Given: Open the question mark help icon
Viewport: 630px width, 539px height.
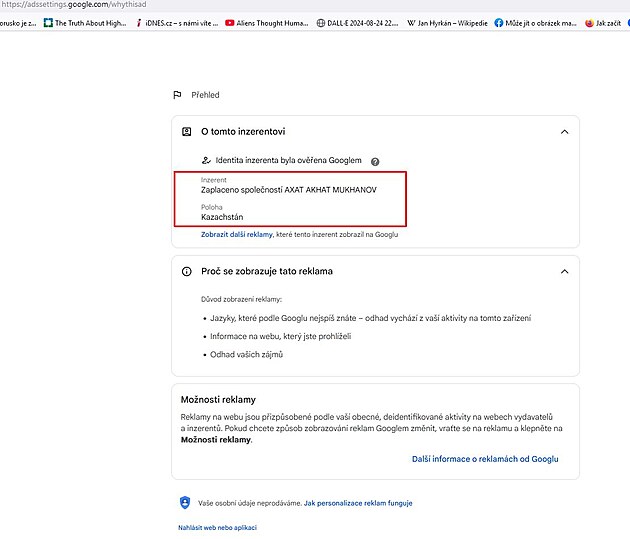Looking at the screenshot, I should 375,161.
